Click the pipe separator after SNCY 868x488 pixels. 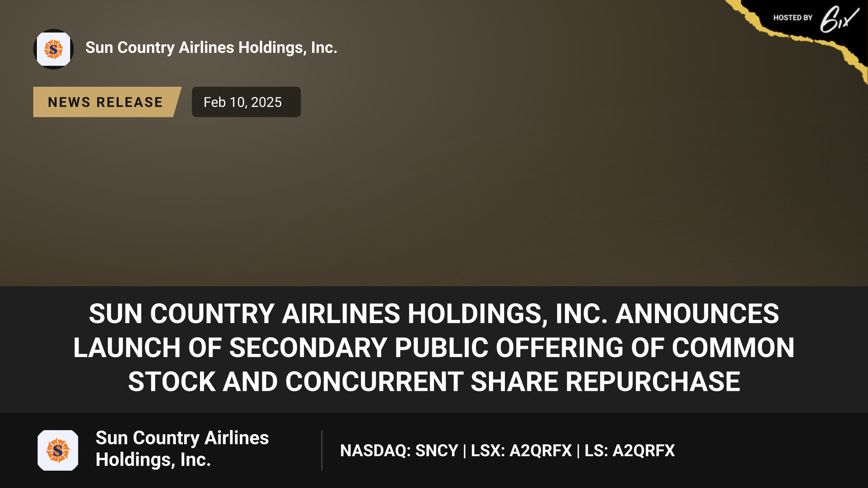coord(465,451)
